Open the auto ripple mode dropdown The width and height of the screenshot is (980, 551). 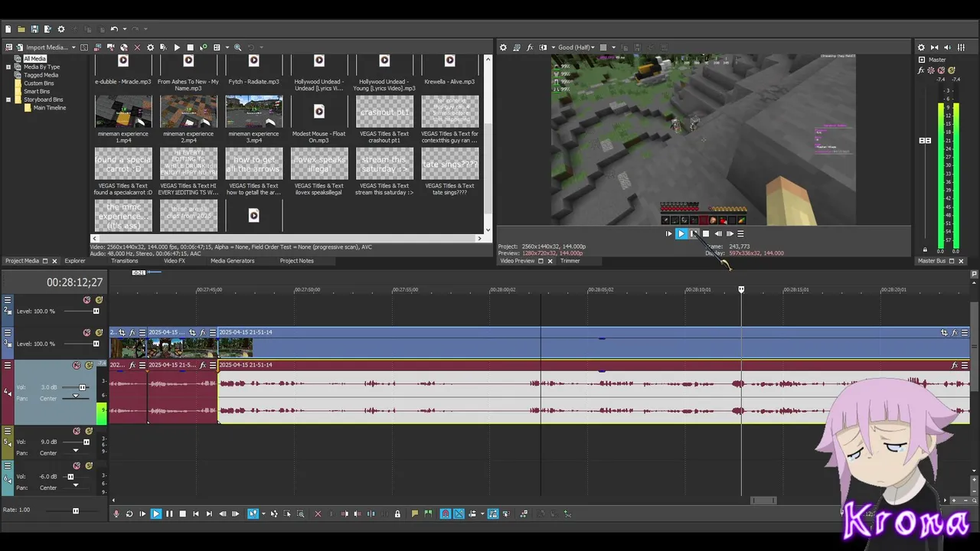pos(482,514)
